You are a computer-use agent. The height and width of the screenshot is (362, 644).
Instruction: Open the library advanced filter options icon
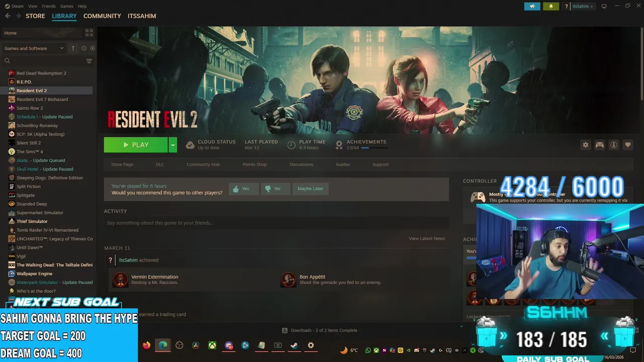(x=89, y=61)
